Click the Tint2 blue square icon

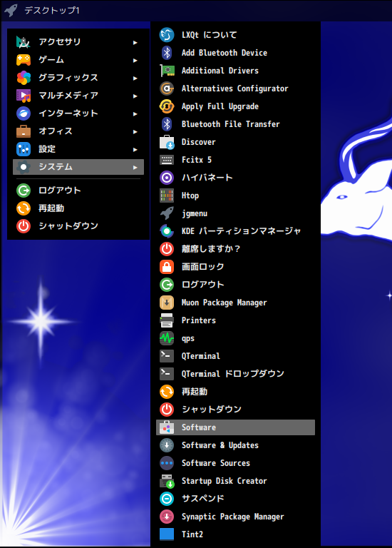click(x=167, y=534)
